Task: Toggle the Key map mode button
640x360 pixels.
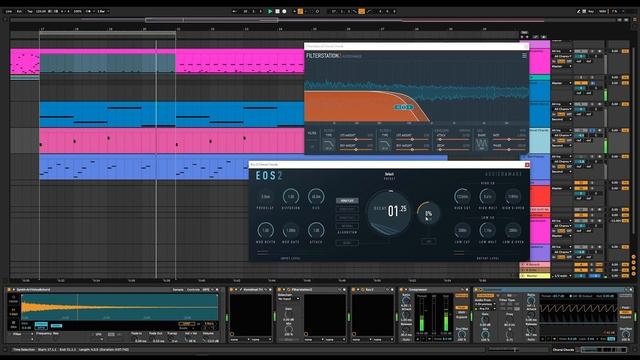Action: [x=591, y=11]
